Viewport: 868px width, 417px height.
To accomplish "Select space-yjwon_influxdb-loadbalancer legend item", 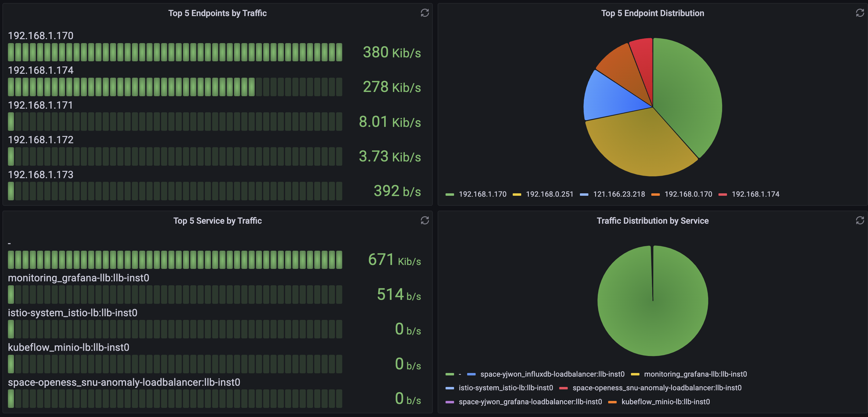I will [x=552, y=374].
